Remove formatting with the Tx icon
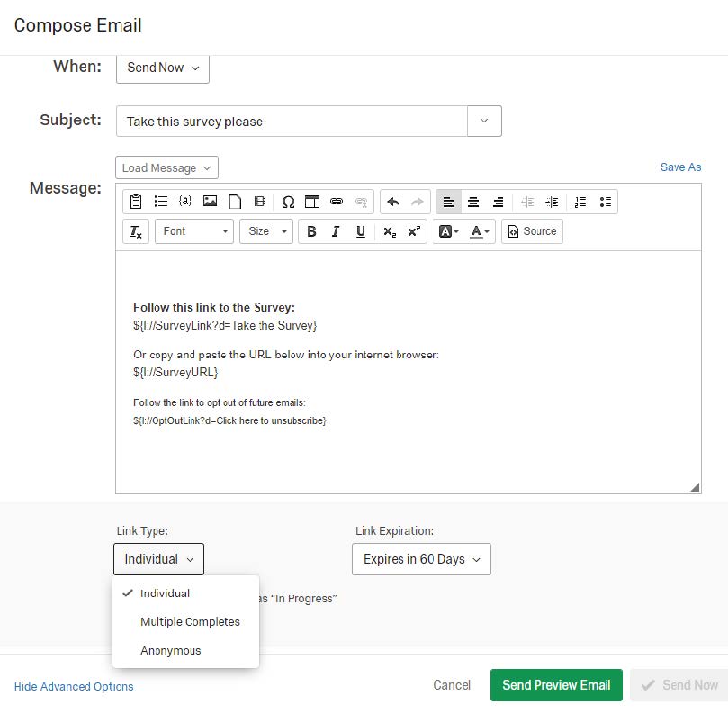Viewport: 728px width, 714px height. click(135, 231)
